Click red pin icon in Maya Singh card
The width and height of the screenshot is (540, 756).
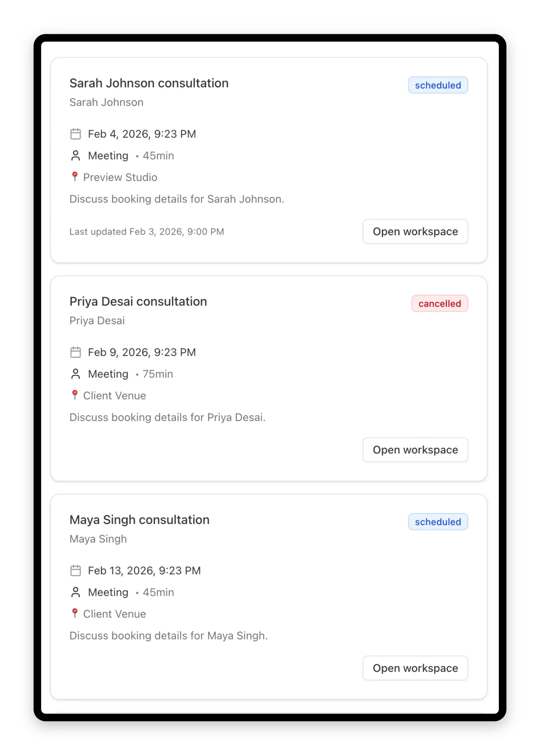point(75,613)
